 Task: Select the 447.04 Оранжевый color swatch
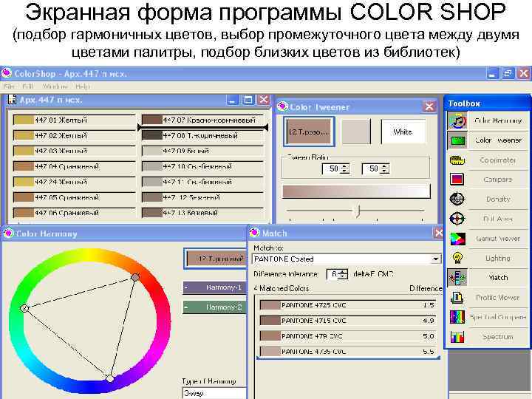[24, 166]
